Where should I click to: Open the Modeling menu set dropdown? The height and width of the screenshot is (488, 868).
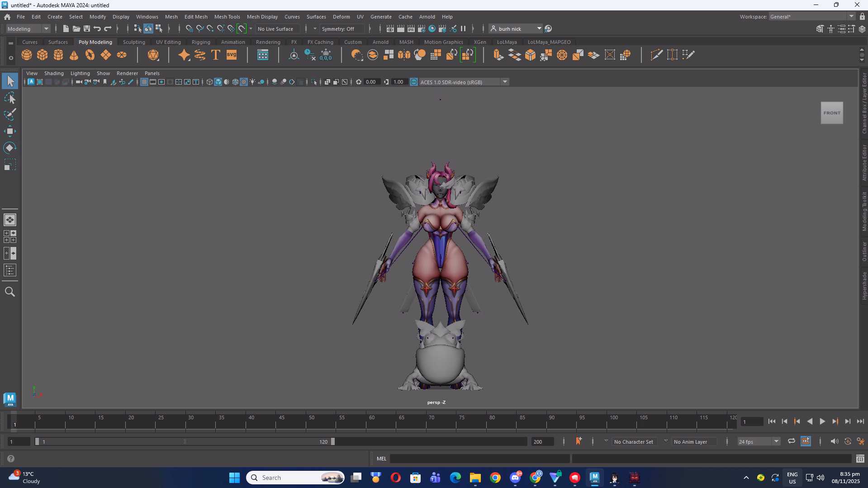(x=28, y=29)
